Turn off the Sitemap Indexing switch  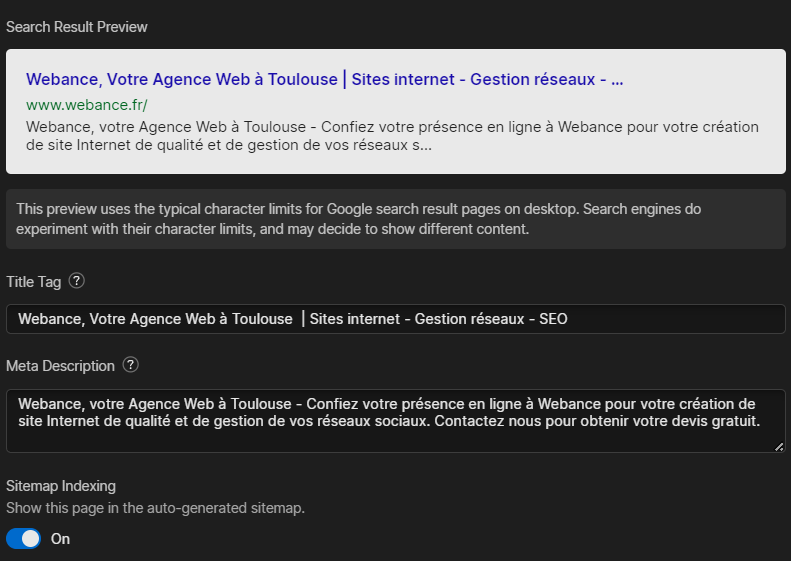point(23,538)
